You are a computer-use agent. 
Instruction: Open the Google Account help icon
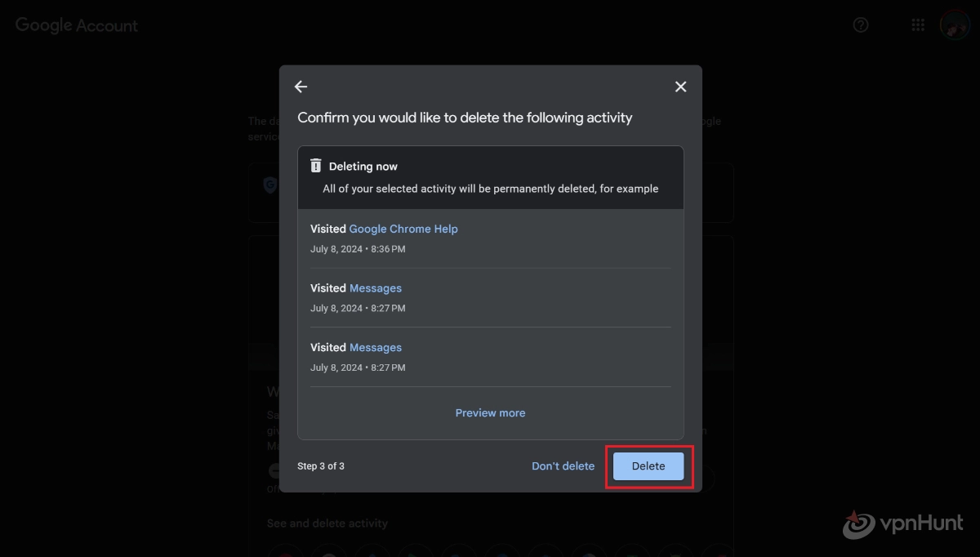click(x=861, y=25)
